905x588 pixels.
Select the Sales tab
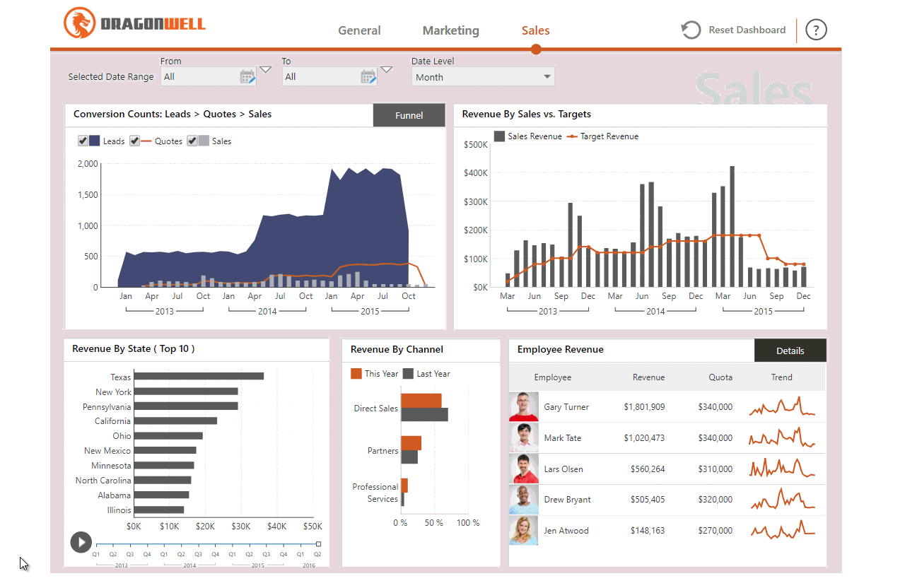535,30
